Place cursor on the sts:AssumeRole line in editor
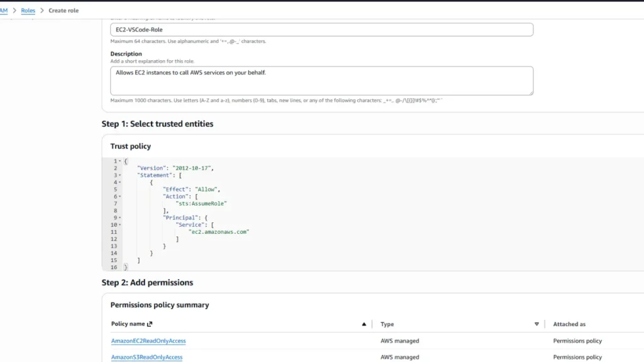Screen dimensions: 644x362 [201, 204]
